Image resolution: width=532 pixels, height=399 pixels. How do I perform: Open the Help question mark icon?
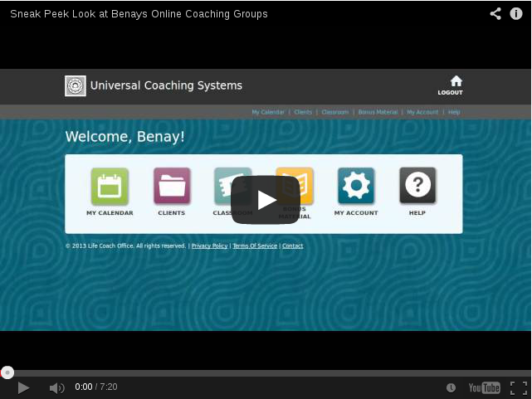coord(417,186)
